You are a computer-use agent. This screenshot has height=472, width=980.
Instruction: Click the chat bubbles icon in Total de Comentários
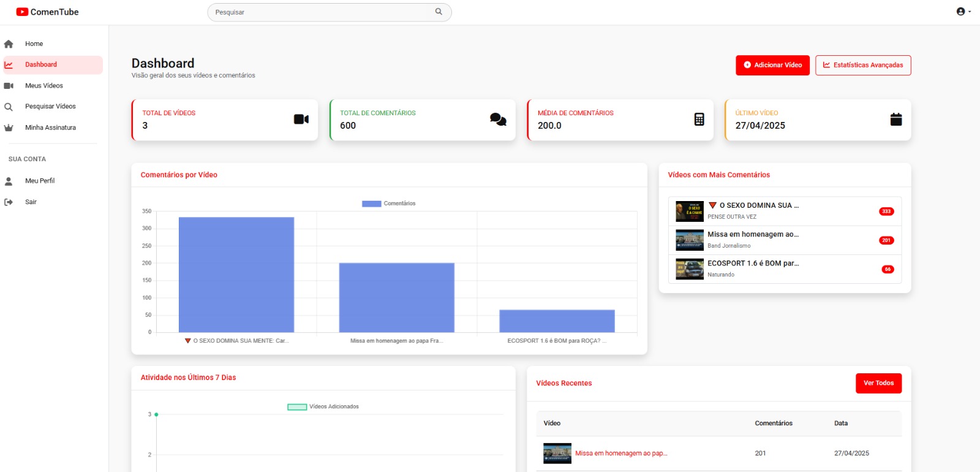point(498,120)
